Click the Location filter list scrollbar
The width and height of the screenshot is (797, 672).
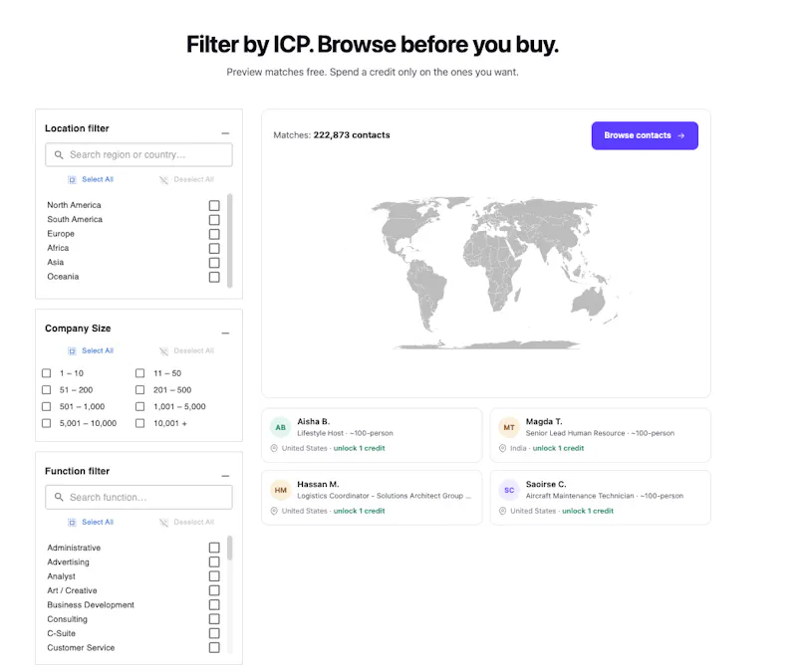(230, 240)
